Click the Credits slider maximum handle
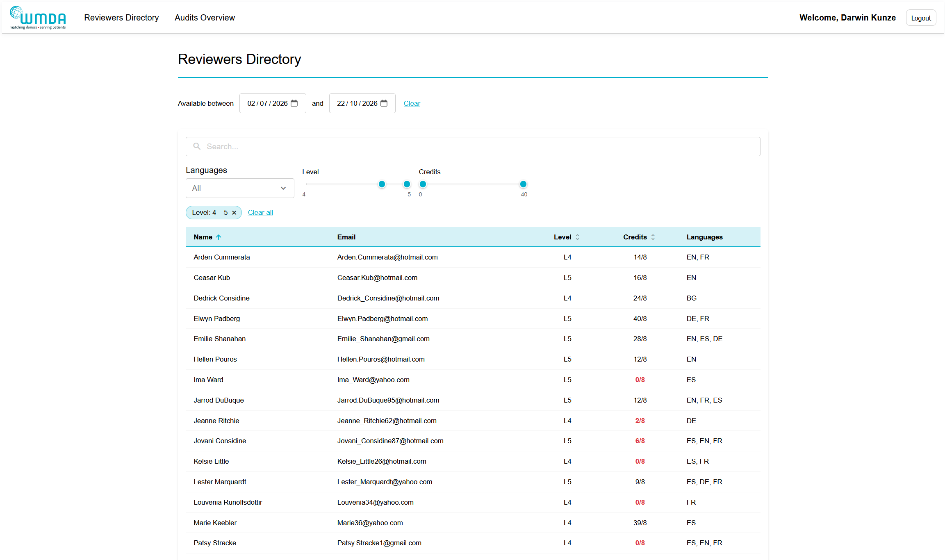 click(523, 184)
